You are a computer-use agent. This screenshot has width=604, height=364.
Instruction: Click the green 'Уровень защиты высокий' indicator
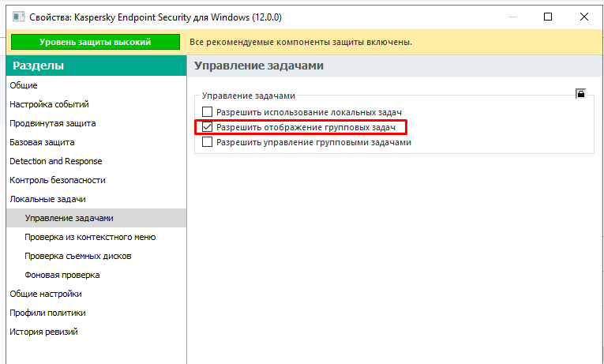(x=96, y=42)
